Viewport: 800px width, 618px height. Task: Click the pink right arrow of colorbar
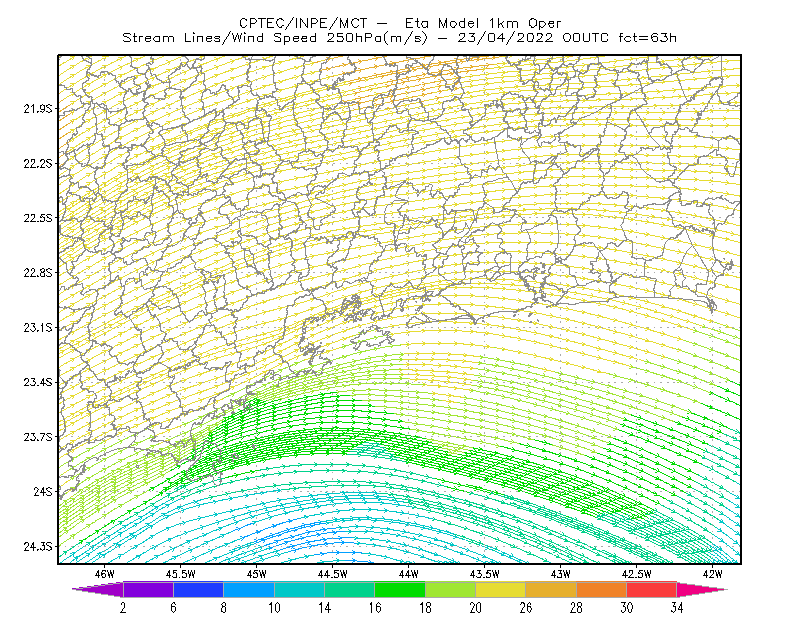[702, 589]
